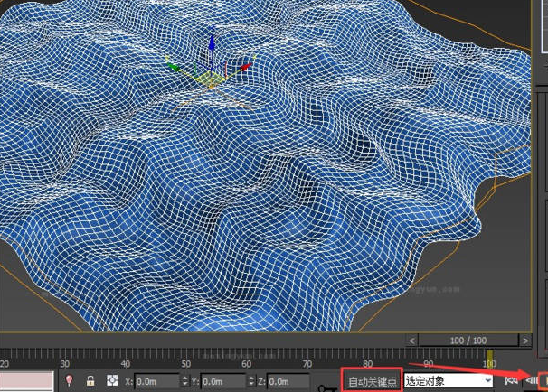This screenshot has height=392, width=548.
Task: Click the yellow gizmo plane handle
Action: click(x=211, y=79)
